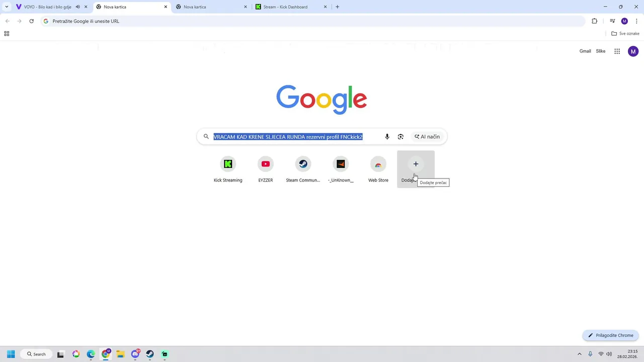
Task: Switch to the VOYO tab
Action: 48,7
